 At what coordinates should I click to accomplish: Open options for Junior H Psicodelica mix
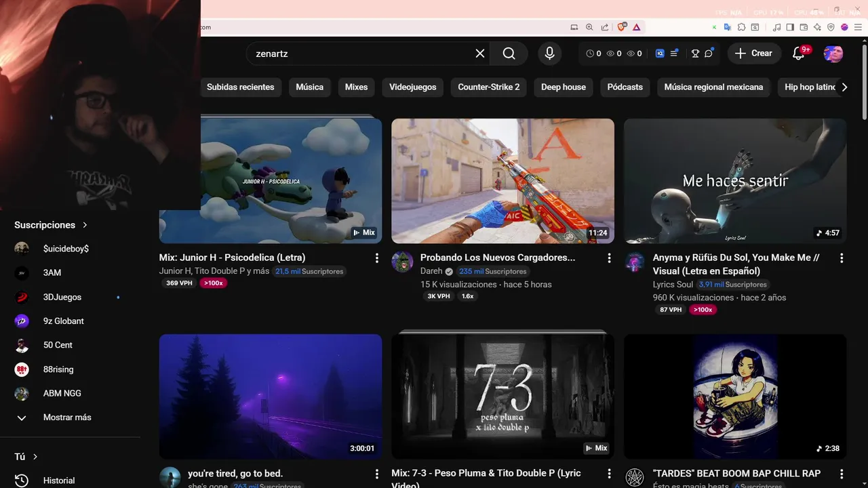(x=377, y=258)
